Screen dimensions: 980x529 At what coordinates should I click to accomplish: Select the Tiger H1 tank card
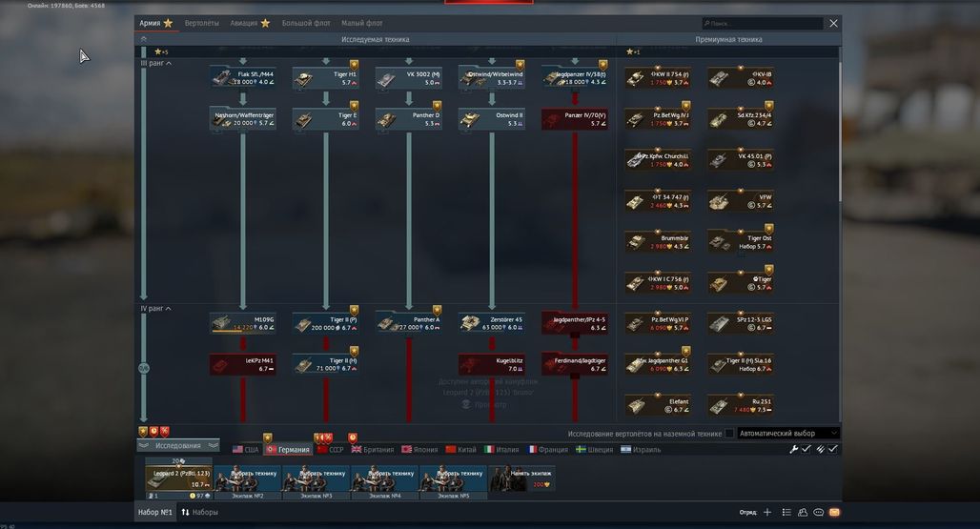tap(326, 77)
